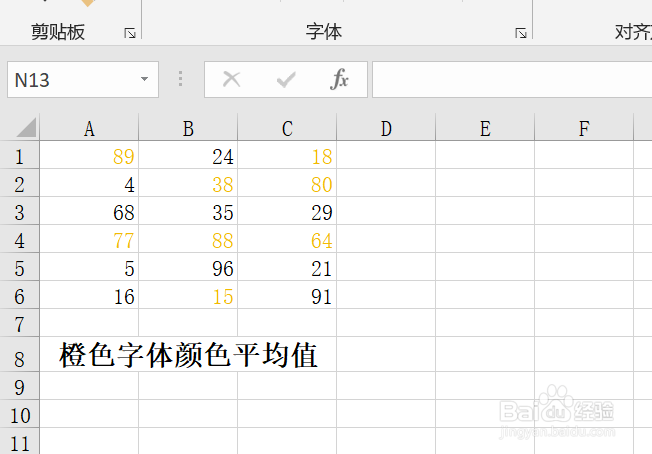Screen dimensions: 652x454
Task: Select row 1 header
Action: (x=20, y=155)
